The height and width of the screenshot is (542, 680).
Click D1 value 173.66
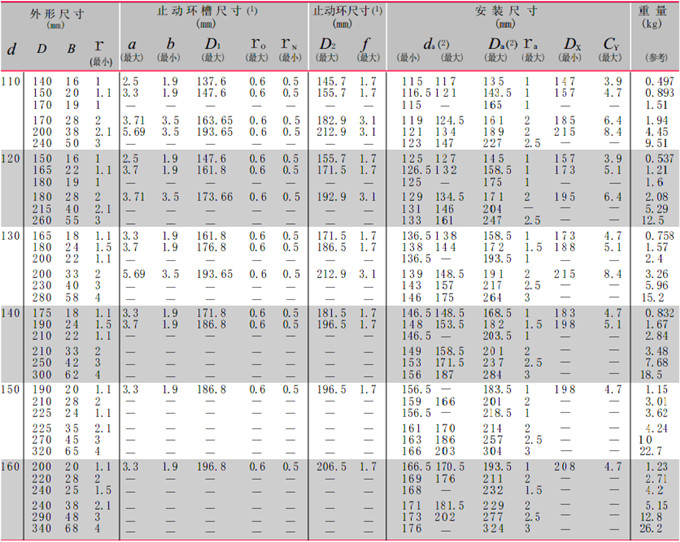click(215, 197)
